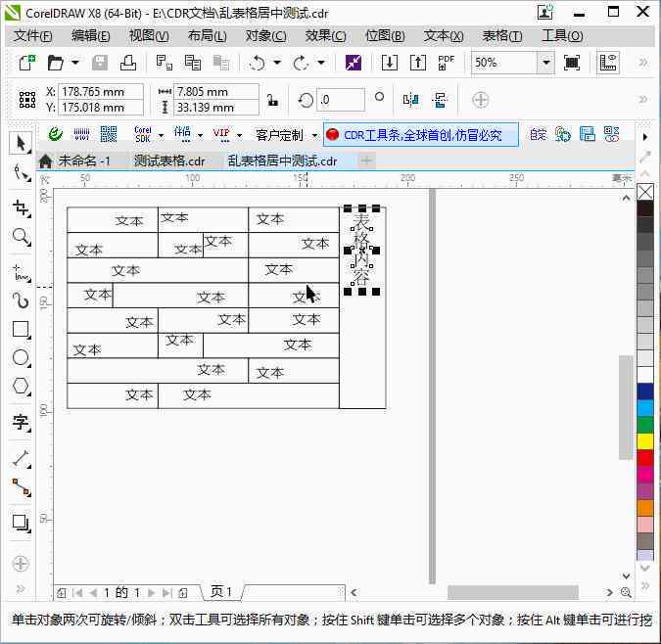
Task: Click the purple Search content icon
Action: click(354, 63)
